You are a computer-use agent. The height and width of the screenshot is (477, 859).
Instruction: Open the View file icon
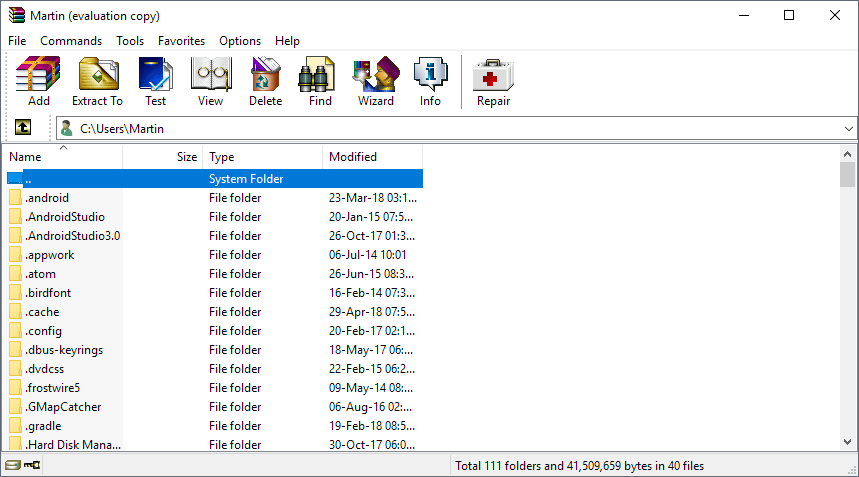[211, 73]
